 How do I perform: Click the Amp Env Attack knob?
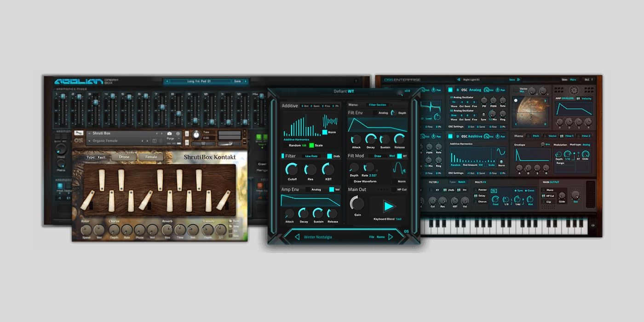289,213
